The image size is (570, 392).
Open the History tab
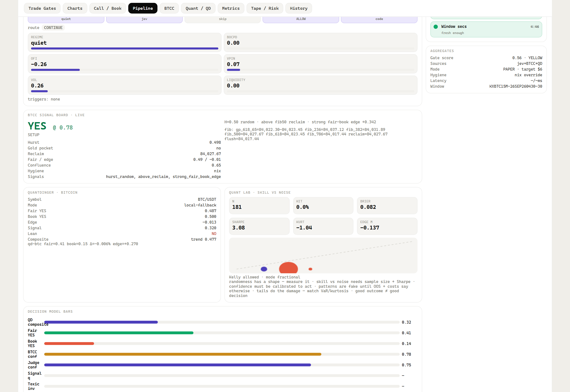[299, 8]
